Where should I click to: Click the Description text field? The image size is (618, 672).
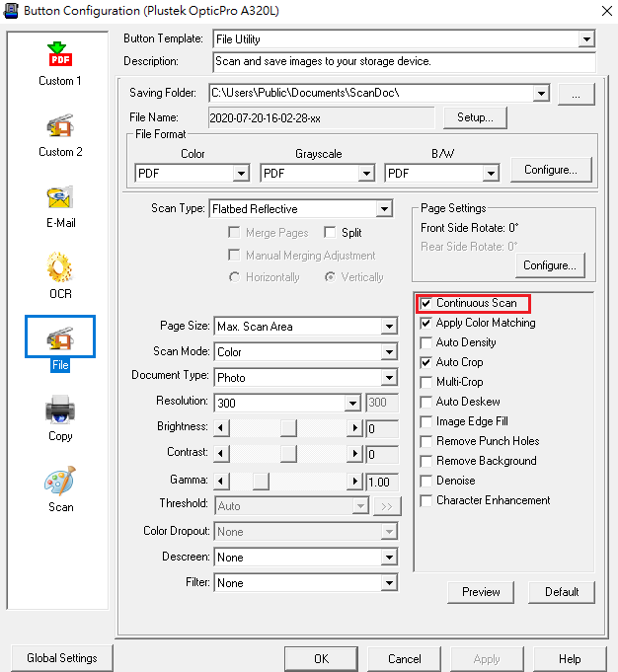click(404, 62)
